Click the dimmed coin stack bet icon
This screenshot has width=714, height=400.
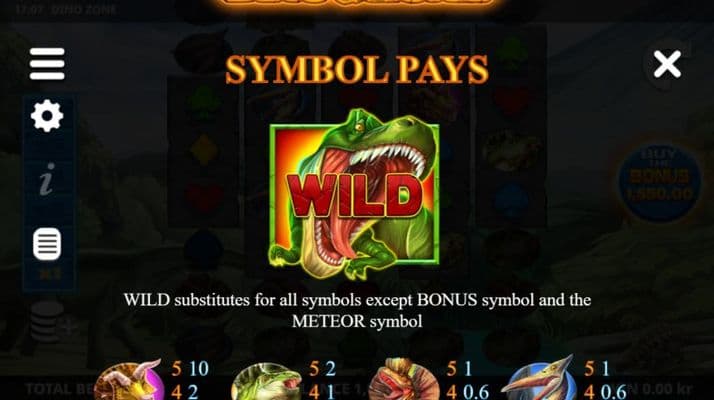pyautogui.click(x=47, y=321)
